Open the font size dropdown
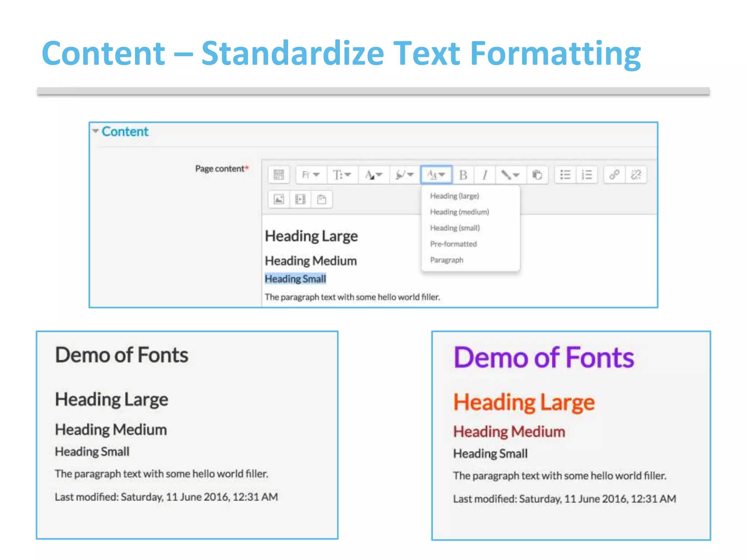 point(342,175)
